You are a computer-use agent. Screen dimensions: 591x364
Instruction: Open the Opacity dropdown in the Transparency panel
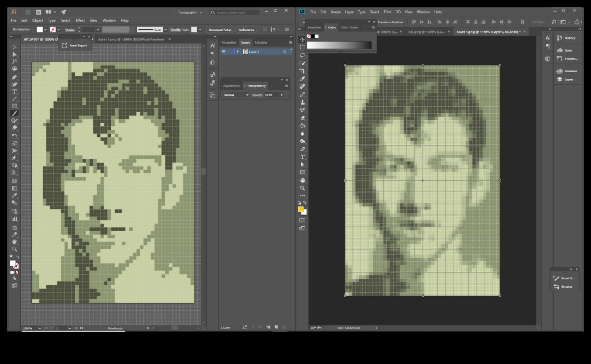click(x=281, y=95)
